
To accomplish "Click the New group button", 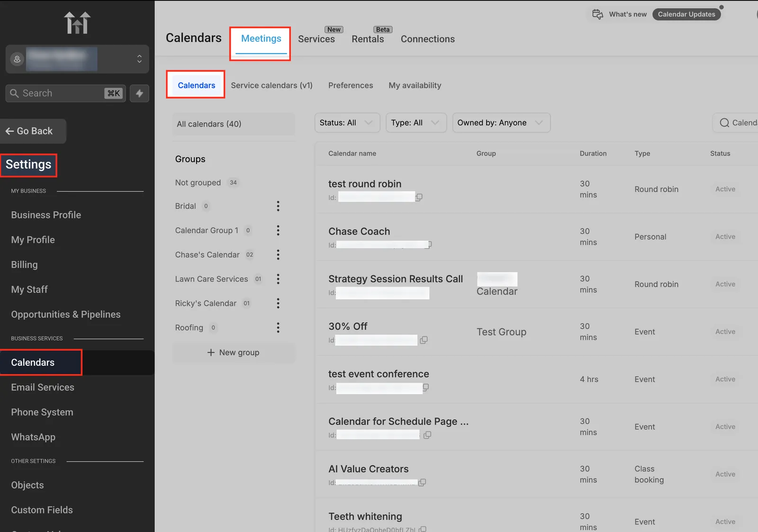I will tap(234, 352).
